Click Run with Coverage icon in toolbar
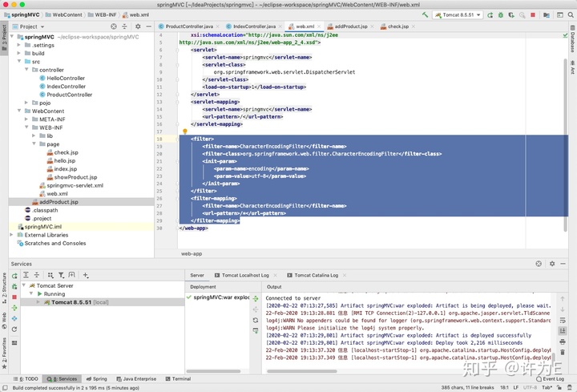Viewport: 577px width, 392px height. coord(511,15)
